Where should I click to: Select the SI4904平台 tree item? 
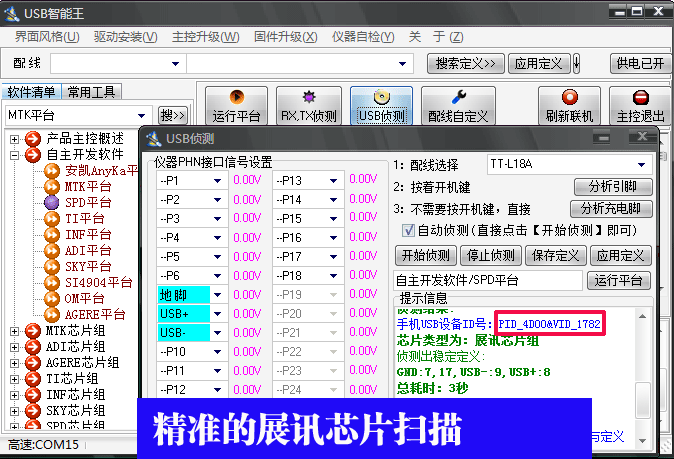pyautogui.click(x=98, y=282)
